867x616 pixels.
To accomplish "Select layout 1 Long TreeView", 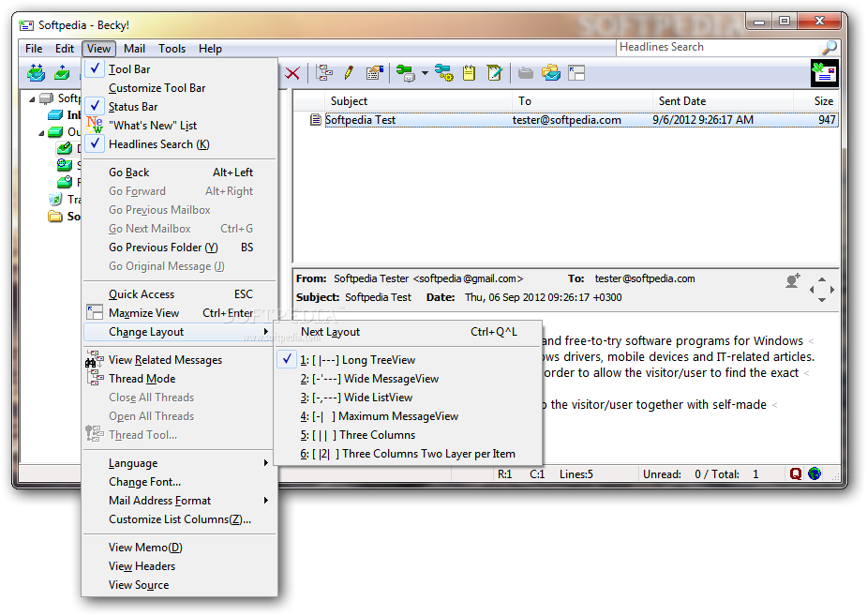I will click(408, 361).
